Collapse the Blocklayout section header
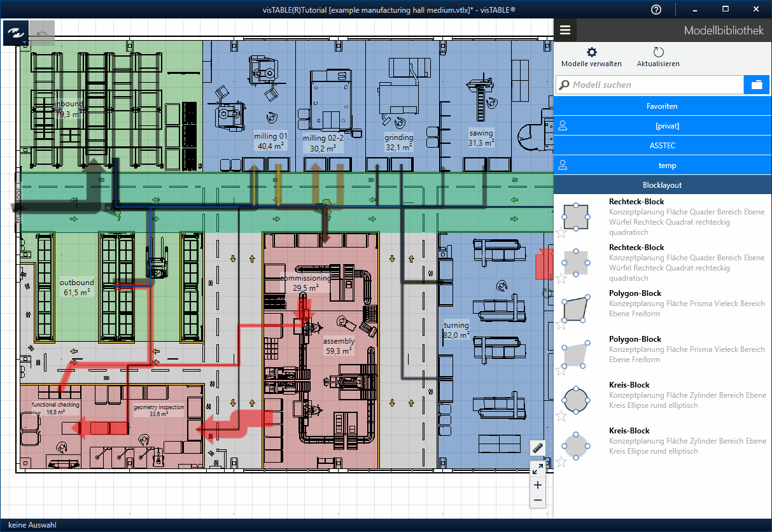The image size is (772, 532). 662,185
